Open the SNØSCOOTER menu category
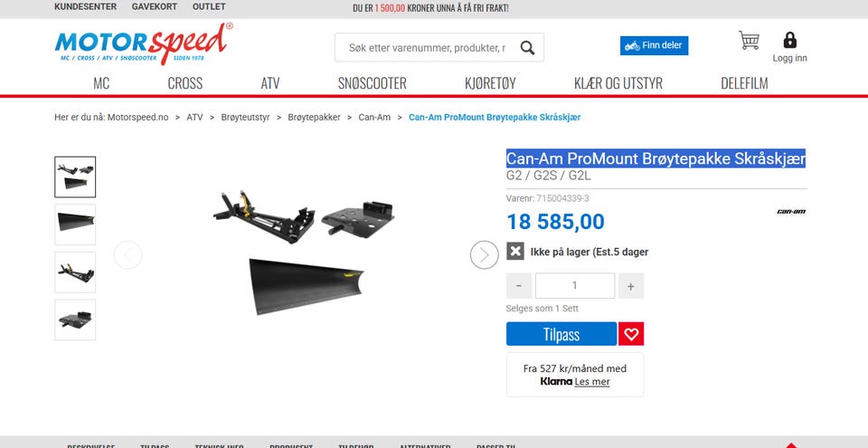868x448 pixels. (x=372, y=83)
